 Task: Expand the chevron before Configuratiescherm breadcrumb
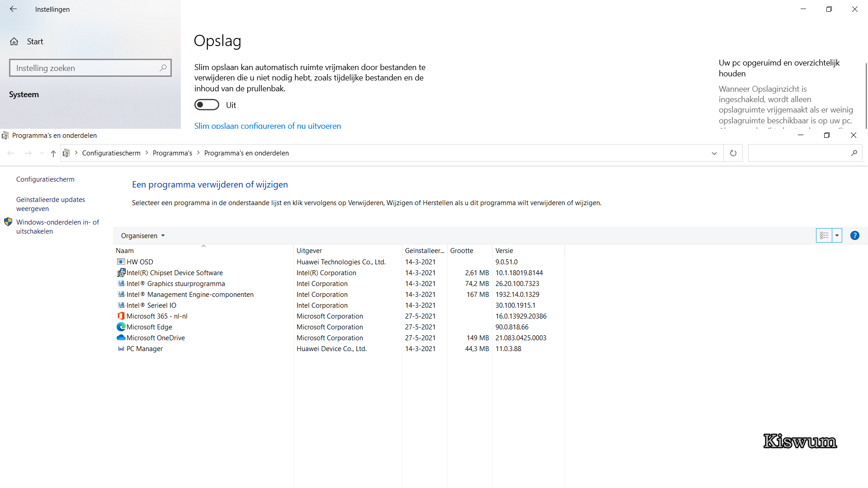tap(76, 153)
